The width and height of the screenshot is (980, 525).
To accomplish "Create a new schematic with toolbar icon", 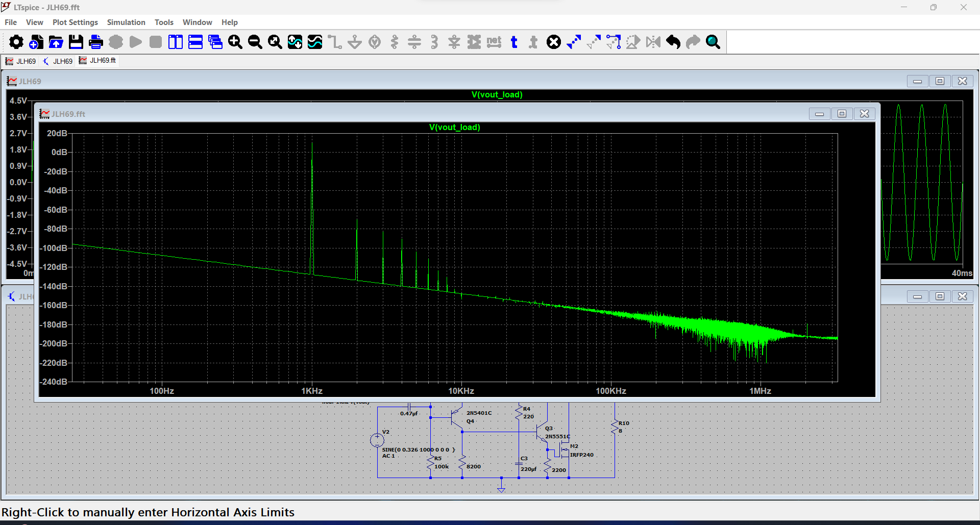I will point(36,42).
